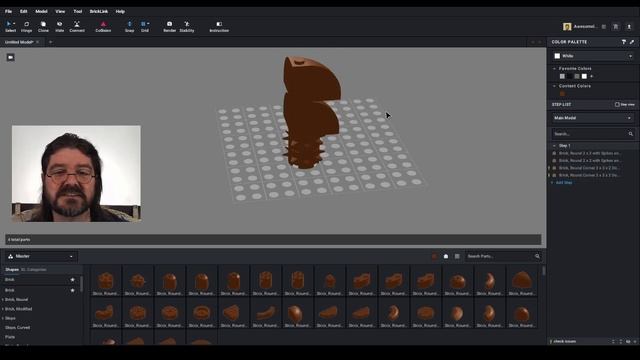Click the Step List search magnifier icon
This screenshot has width=640, height=360.
631,134
